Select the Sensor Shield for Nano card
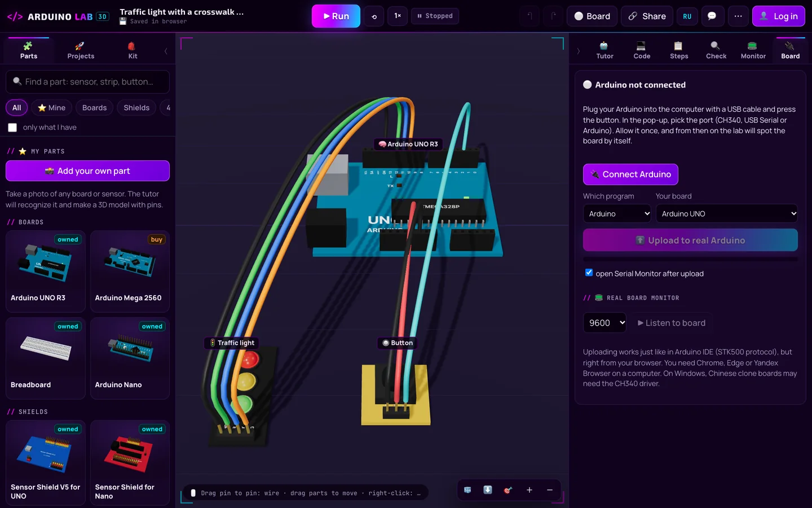Screen dimensions: 812x508 click(x=130, y=462)
